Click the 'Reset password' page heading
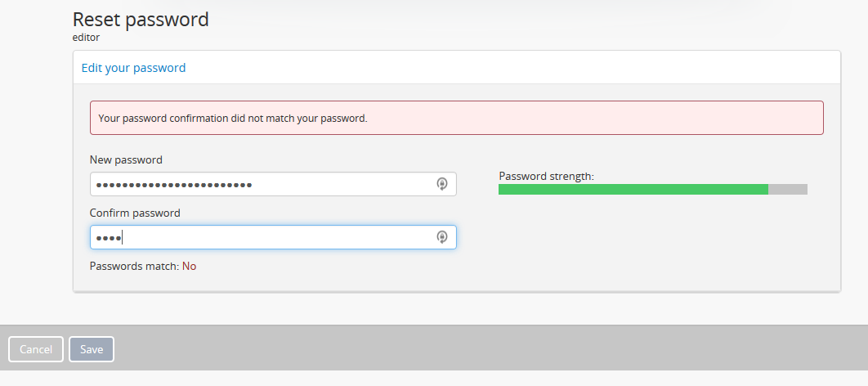Screen dimensions: 868x386 point(141,19)
